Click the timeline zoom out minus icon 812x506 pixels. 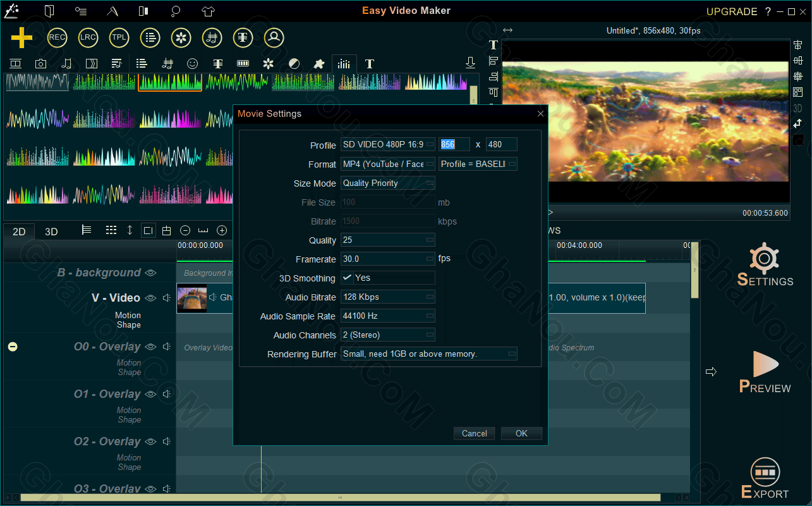click(185, 230)
